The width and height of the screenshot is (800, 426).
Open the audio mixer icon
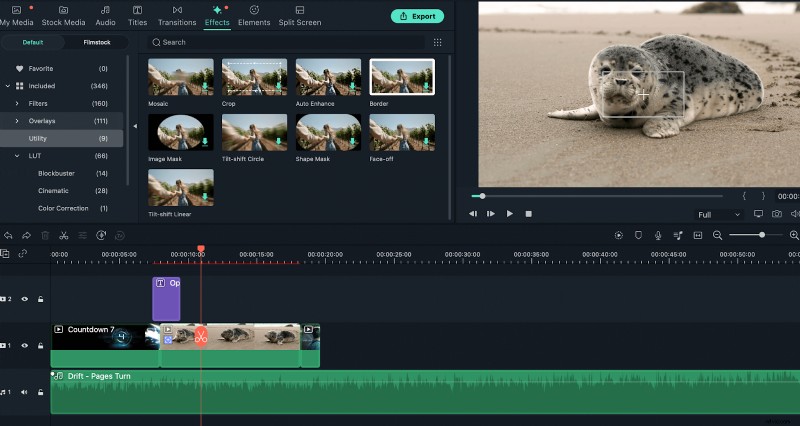(x=678, y=235)
